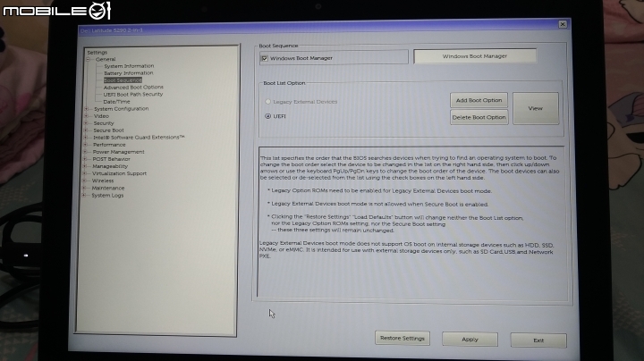Expand the Manageability node

(x=85, y=166)
